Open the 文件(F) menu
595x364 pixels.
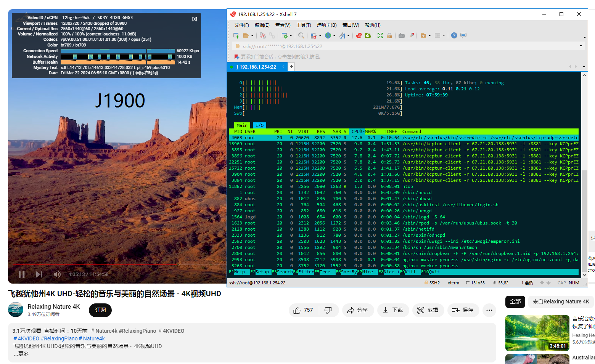click(x=241, y=25)
